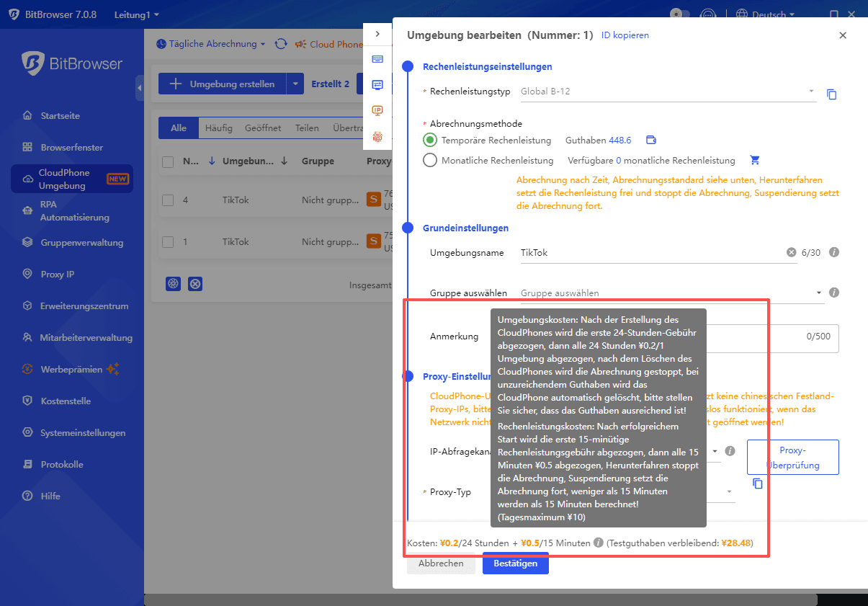Click the Browserfenster grid icon
This screenshot has height=606, width=868.
(27, 147)
